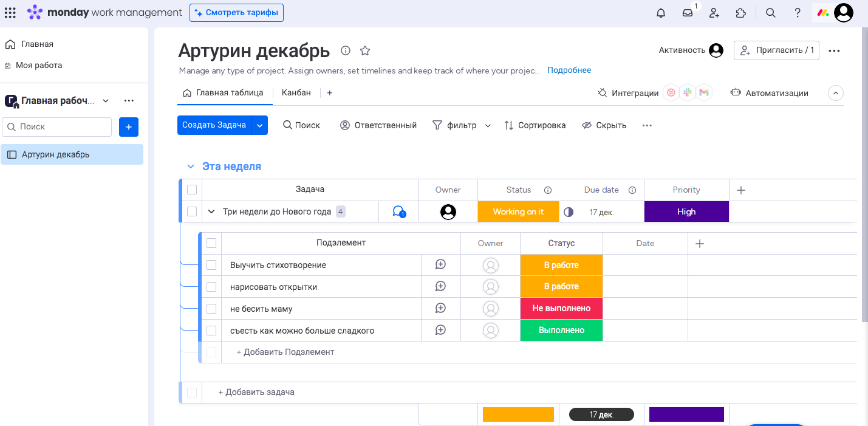Check the Три недели до Нового года checkbox
This screenshot has height=426, width=868.
click(191, 211)
